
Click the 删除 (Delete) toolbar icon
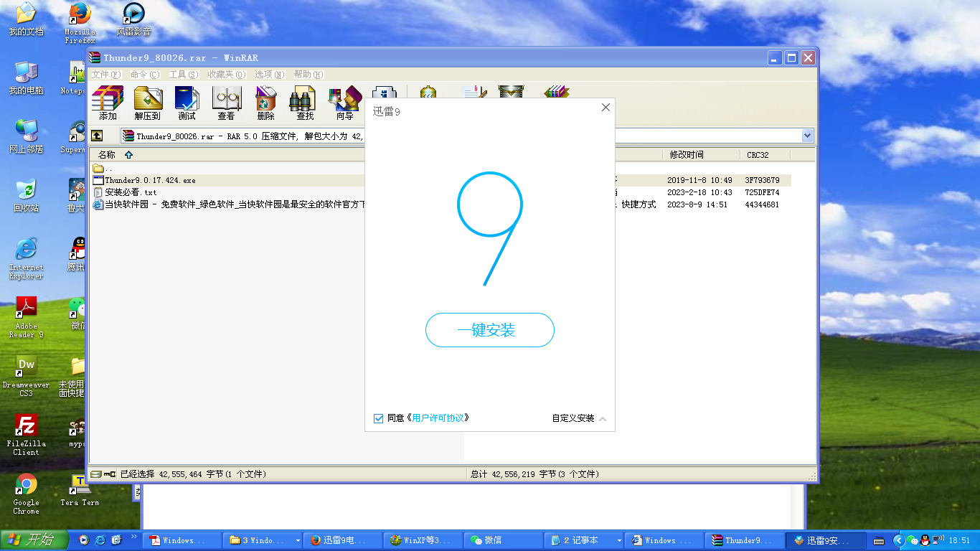pyautogui.click(x=265, y=103)
